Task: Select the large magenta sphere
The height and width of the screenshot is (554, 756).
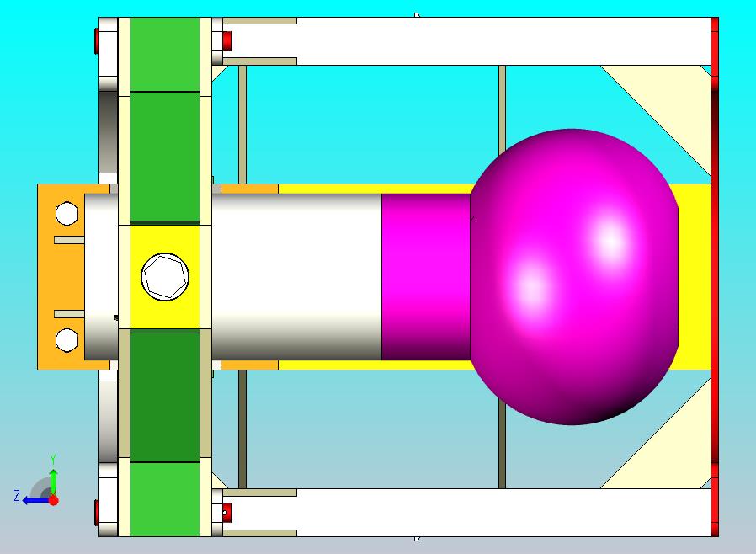Action: point(574,277)
